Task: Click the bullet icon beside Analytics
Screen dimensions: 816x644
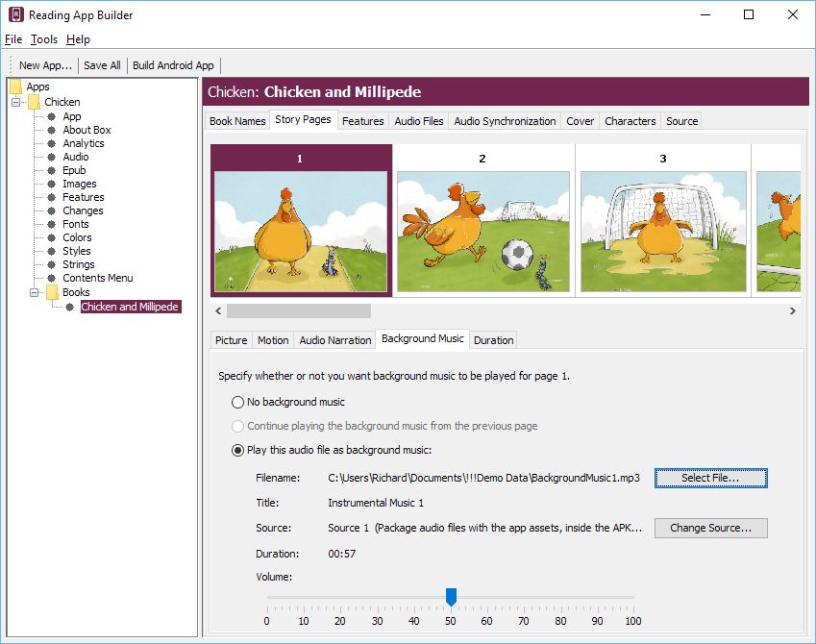Action: tap(52, 143)
